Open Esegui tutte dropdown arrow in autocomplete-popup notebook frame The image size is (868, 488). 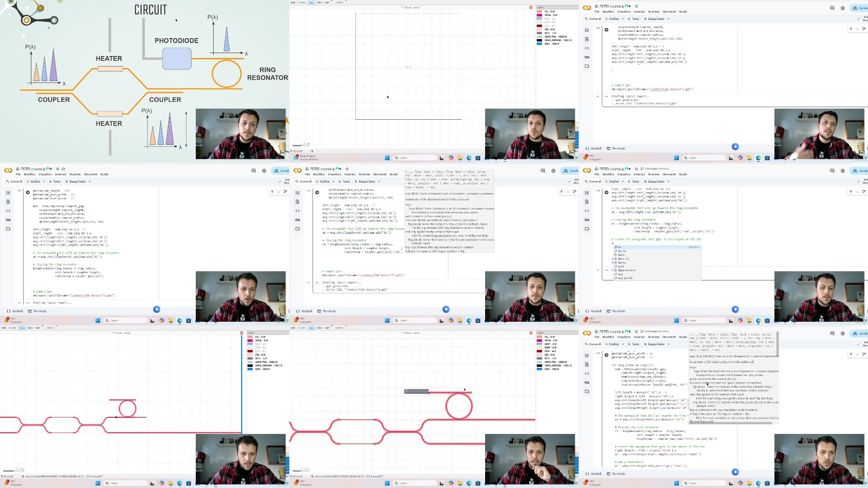click(668, 181)
